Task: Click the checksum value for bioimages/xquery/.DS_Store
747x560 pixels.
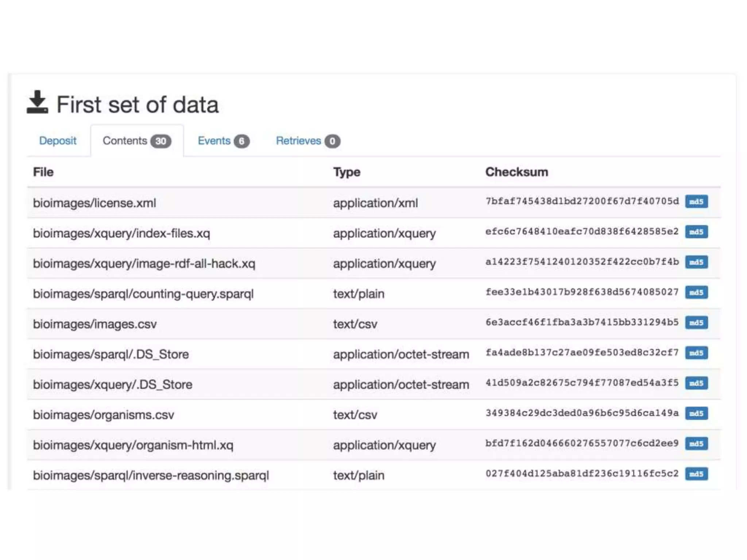Action: [582, 383]
